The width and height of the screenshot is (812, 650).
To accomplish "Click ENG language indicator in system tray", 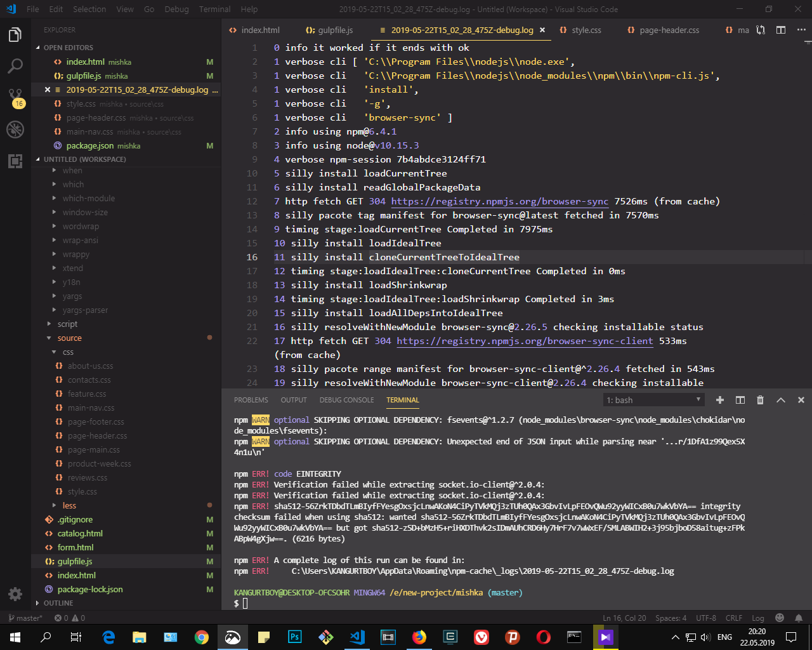I will click(x=724, y=637).
